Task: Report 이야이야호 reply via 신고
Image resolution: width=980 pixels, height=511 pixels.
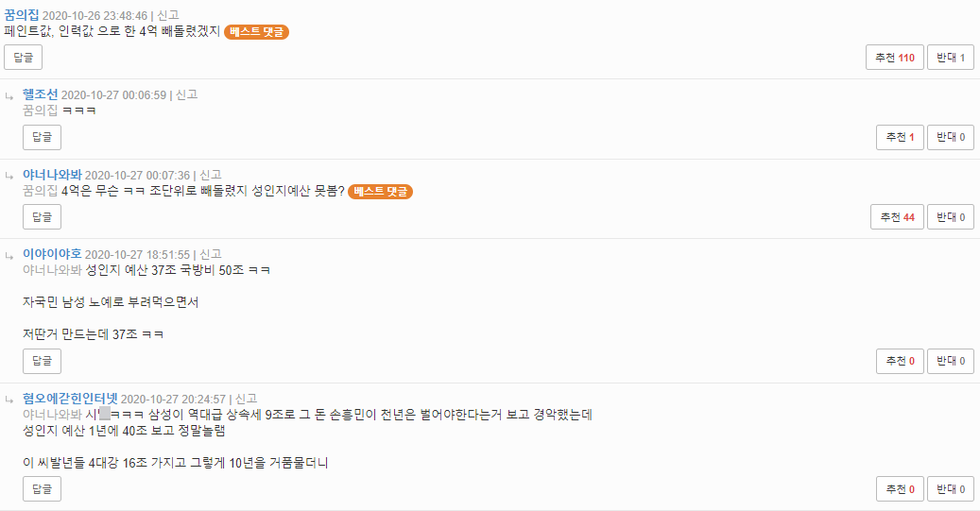Action: click(210, 255)
